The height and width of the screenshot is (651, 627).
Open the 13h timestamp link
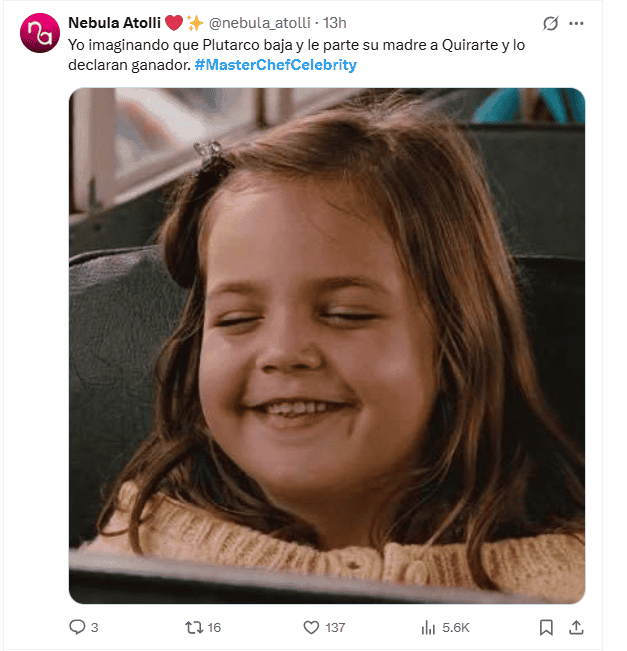click(334, 23)
